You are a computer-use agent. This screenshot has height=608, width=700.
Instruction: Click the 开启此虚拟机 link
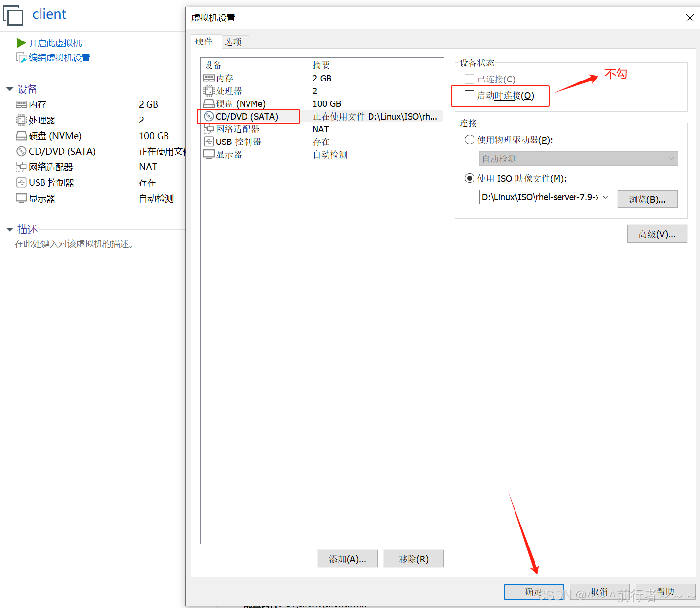click(x=55, y=43)
